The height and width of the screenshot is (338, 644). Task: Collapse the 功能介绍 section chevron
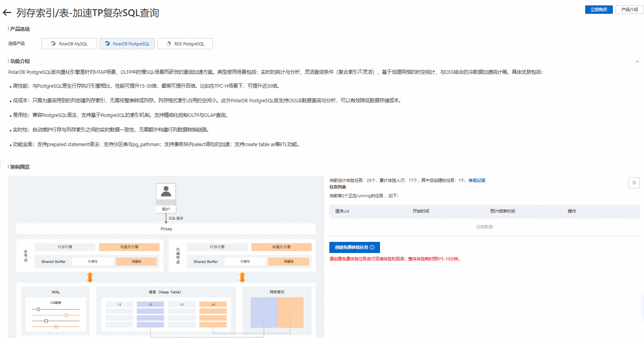[637, 62]
